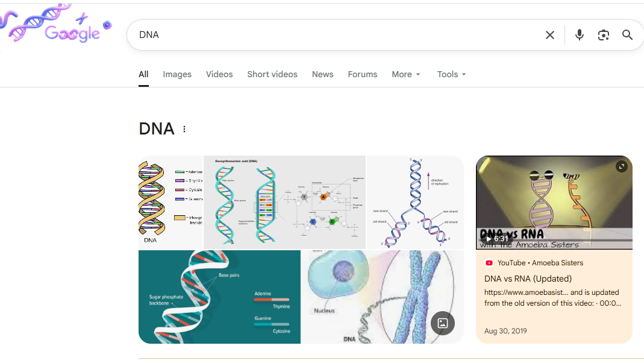
Task: Switch to the Images tab
Action: [x=177, y=74]
